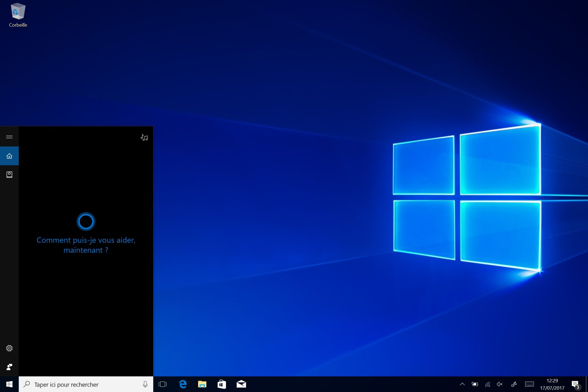Unmute sound via the speaker icon

coord(499,384)
